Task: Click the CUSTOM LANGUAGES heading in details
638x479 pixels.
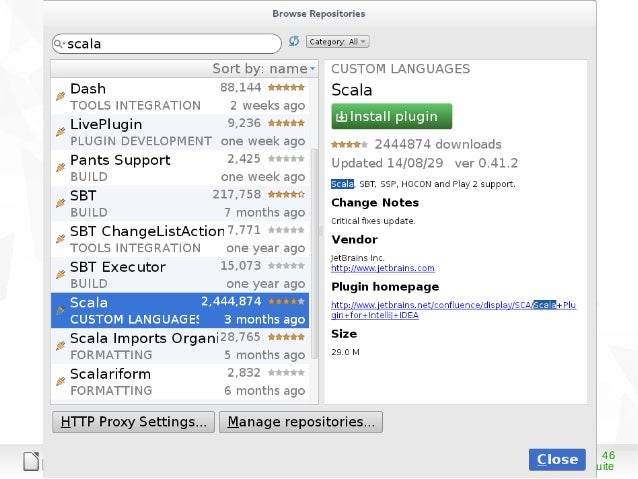Action: 400,69
